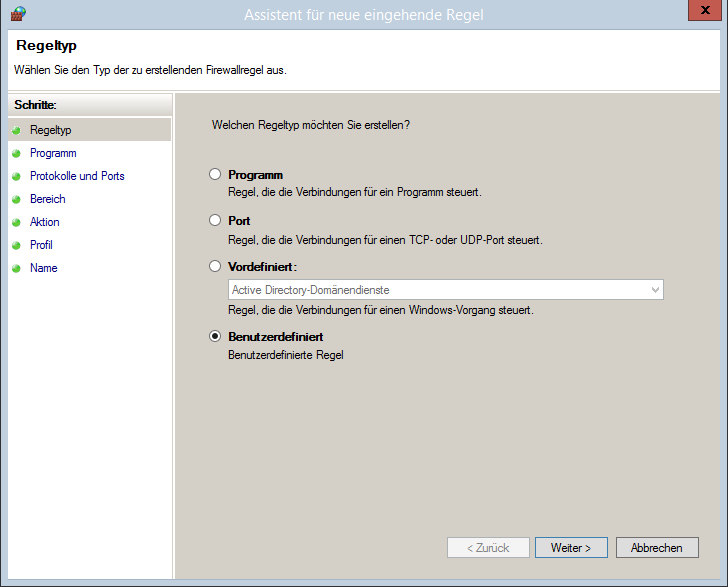728x587 pixels.
Task: Click the firewall icon in title bar
Action: coord(18,14)
